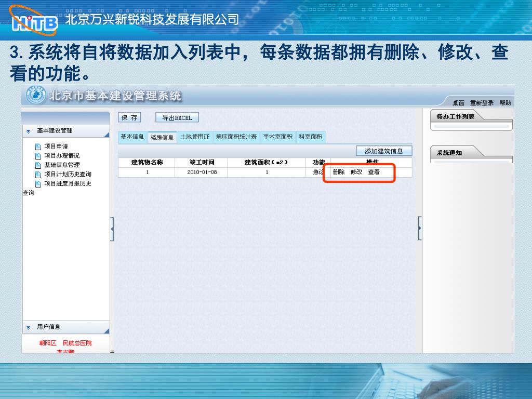532x399 pixels.
Task: Click the left sidebar collapse handle
Action: (112, 229)
